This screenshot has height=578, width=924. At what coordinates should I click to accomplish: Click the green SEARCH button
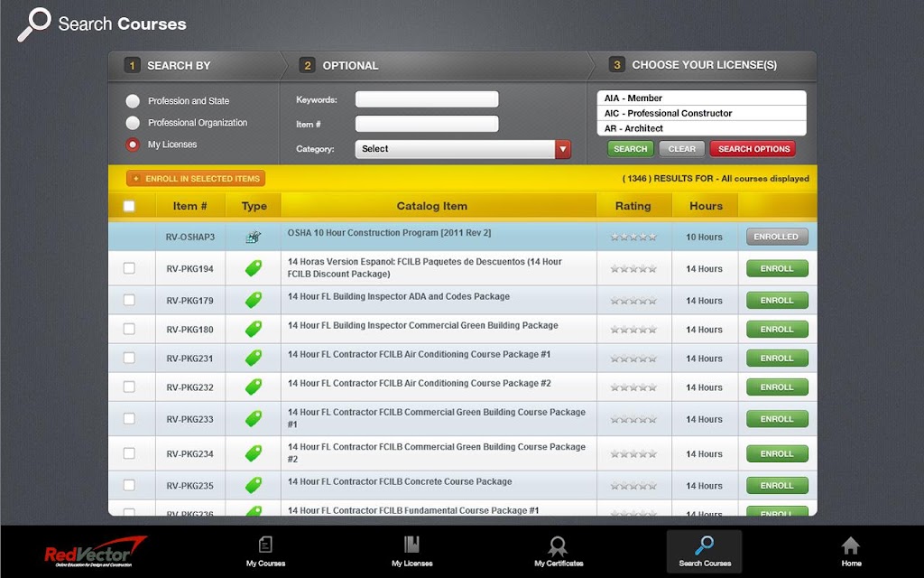pos(631,149)
